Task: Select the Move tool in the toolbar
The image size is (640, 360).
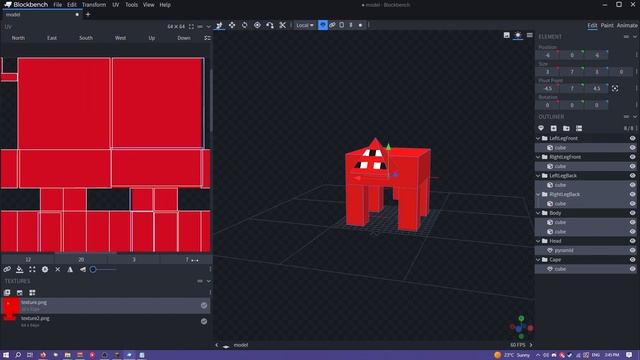Action: pos(219,25)
